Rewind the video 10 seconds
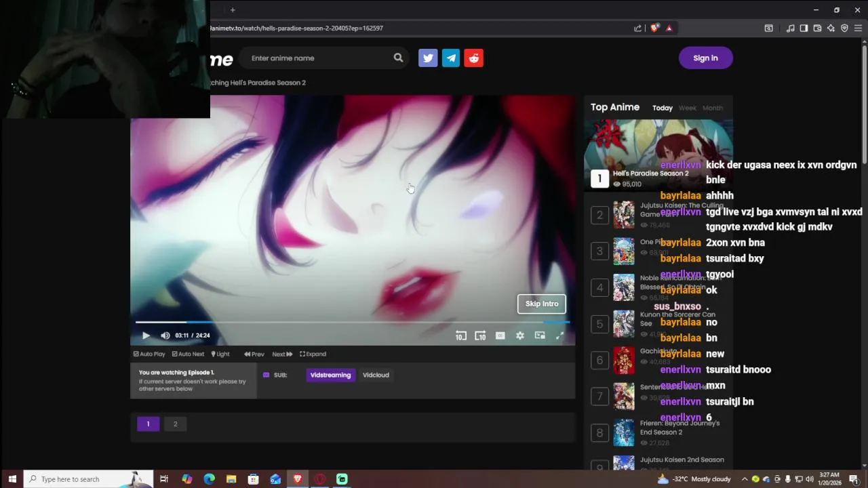 (x=460, y=335)
